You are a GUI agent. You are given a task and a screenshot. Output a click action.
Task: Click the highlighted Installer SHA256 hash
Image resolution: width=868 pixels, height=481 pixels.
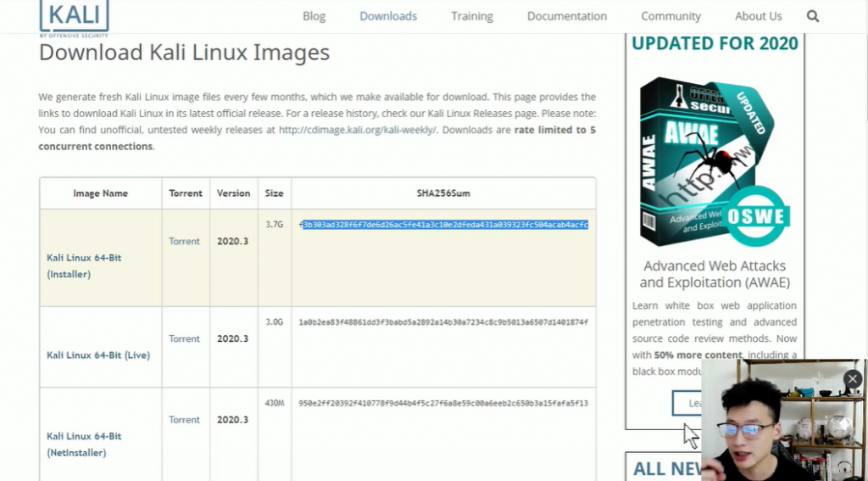[443, 225]
